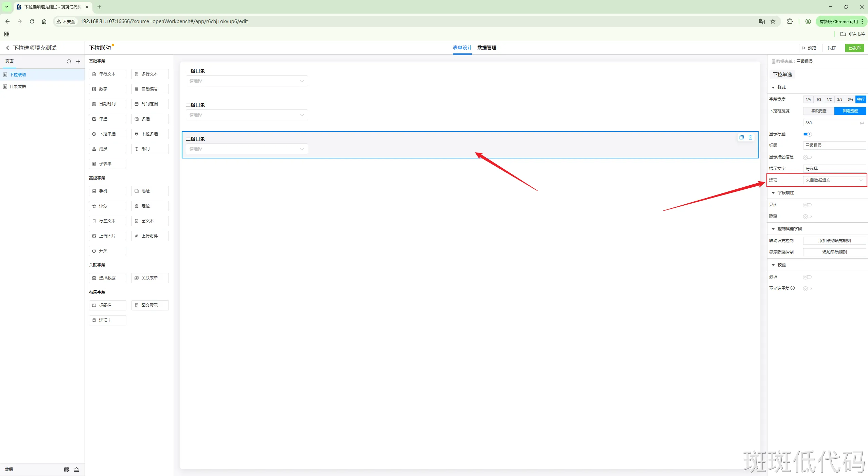This screenshot has width=868, height=476.
Task: Click the copy icon on 三级目录 field
Action: coord(741,137)
